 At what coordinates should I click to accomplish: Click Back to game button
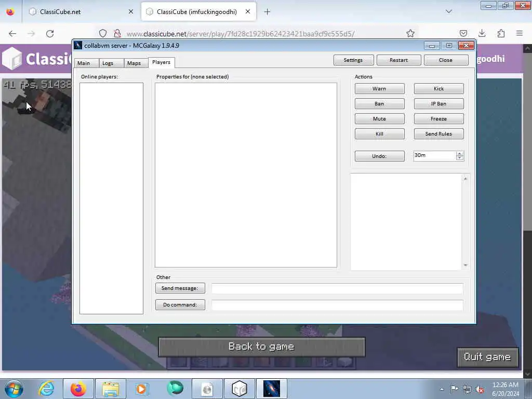(262, 347)
